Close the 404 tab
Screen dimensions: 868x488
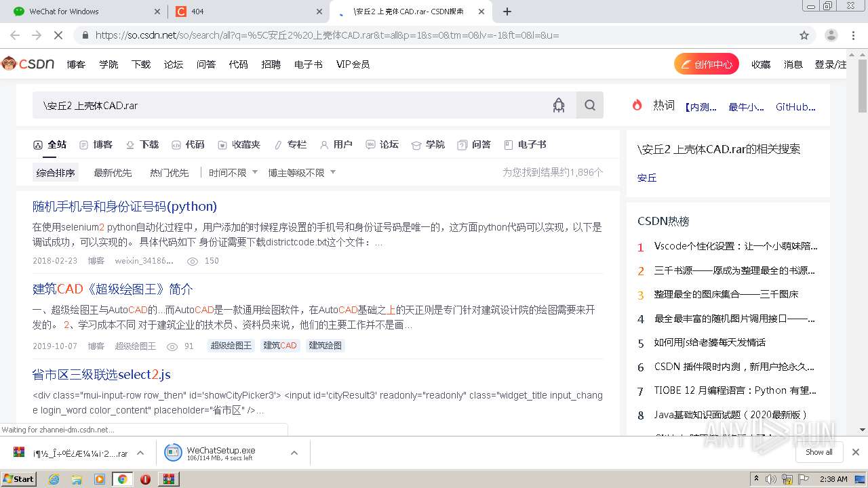tap(319, 12)
